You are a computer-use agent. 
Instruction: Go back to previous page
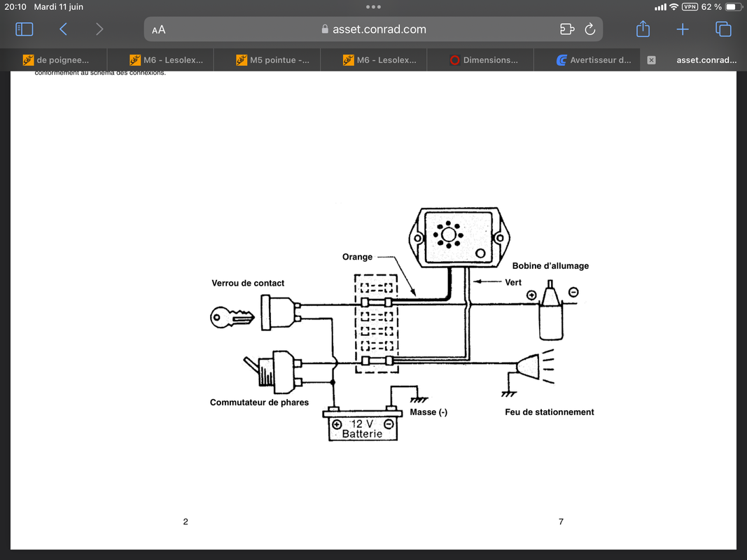(x=64, y=29)
